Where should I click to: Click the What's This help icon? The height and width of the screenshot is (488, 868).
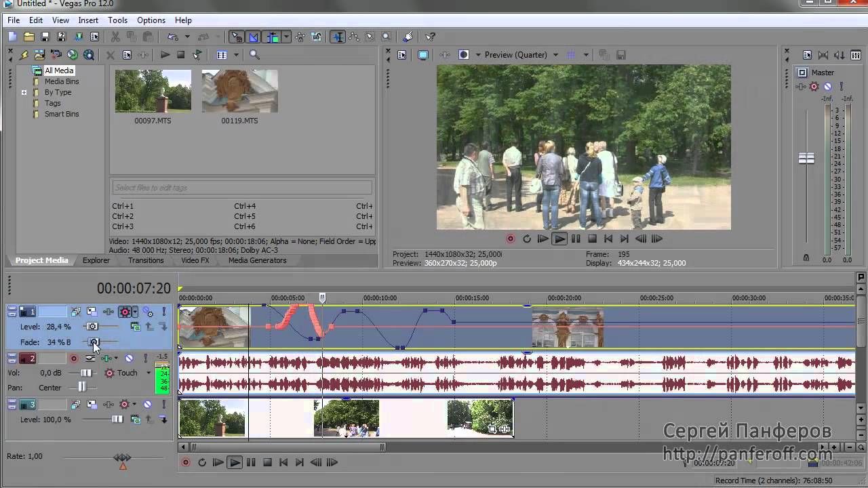click(x=430, y=37)
